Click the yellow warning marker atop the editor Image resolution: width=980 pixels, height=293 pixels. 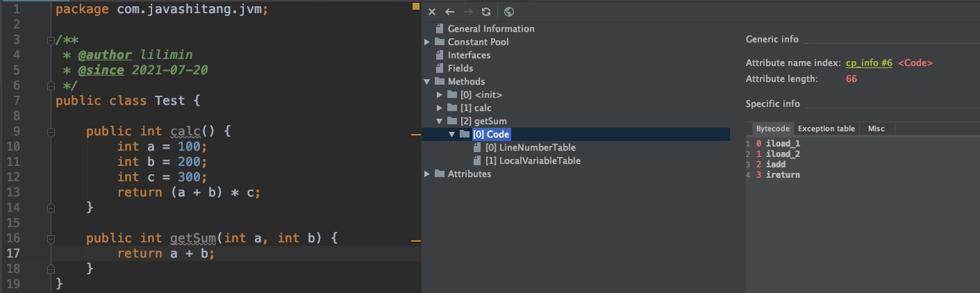(x=416, y=6)
